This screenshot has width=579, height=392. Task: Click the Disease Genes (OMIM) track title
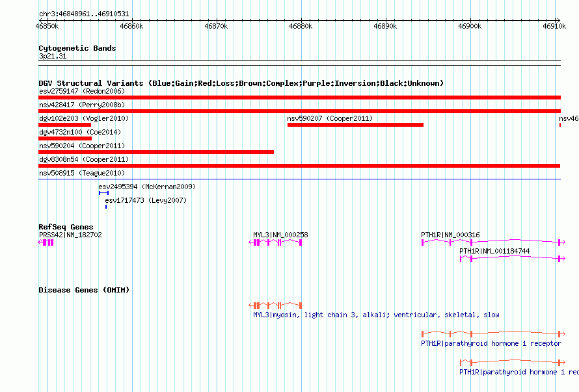(x=84, y=290)
